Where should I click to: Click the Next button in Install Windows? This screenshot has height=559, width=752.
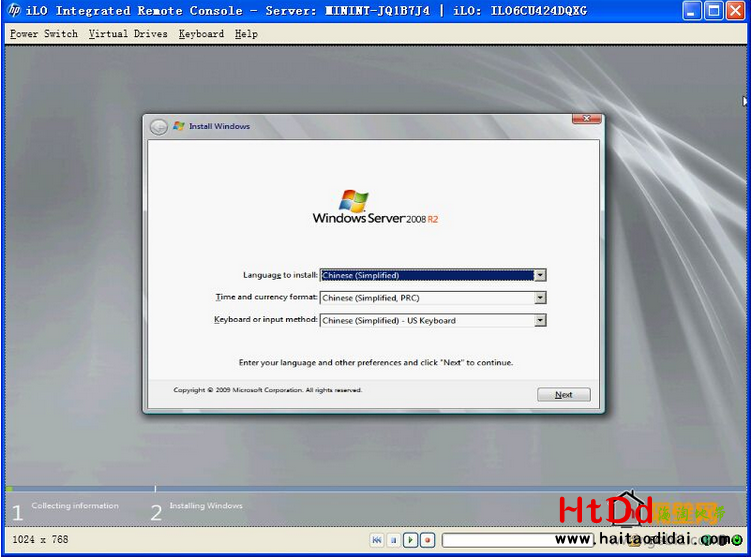pyautogui.click(x=564, y=395)
